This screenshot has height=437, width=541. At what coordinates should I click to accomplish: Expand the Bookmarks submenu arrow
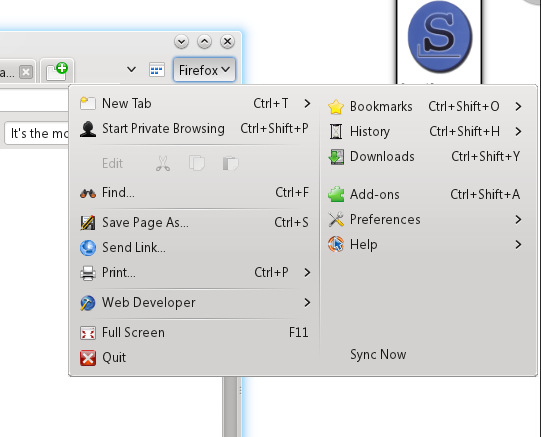click(x=518, y=107)
